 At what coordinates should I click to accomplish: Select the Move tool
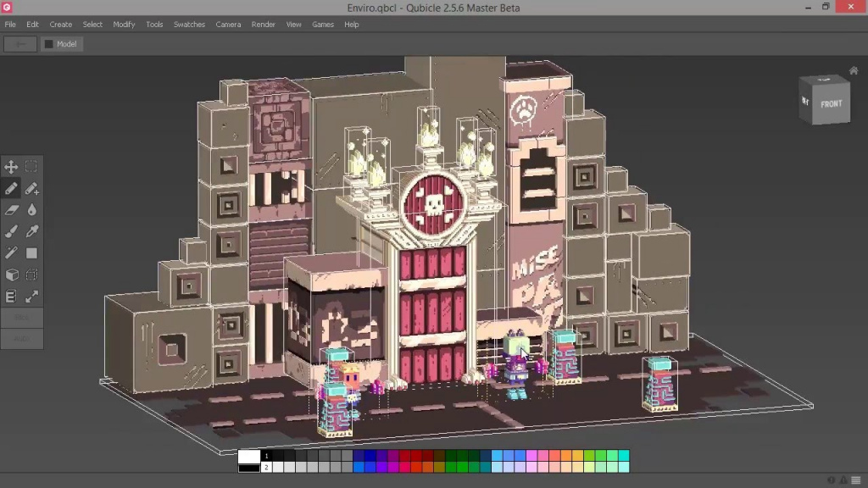pyautogui.click(x=11, y=167)
